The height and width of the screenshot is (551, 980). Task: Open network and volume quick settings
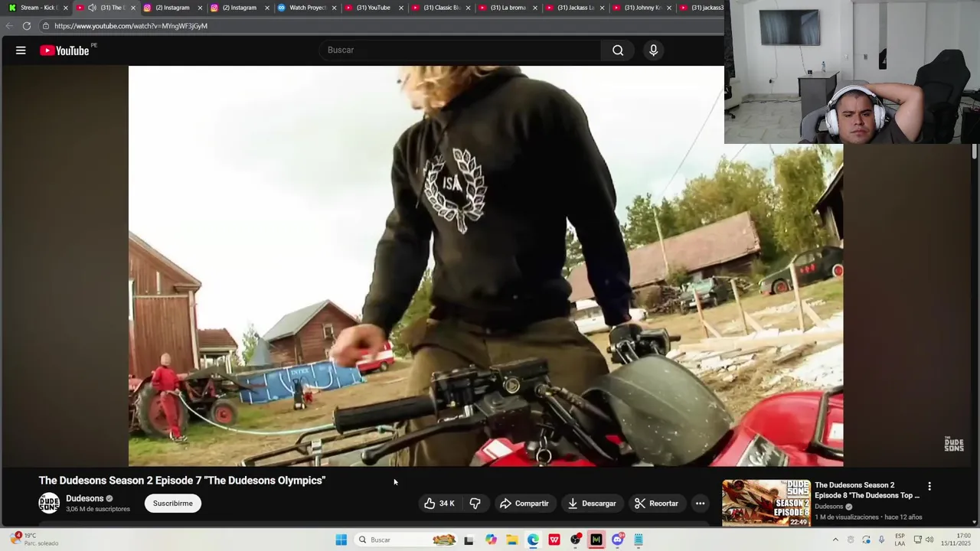(925, 540)
